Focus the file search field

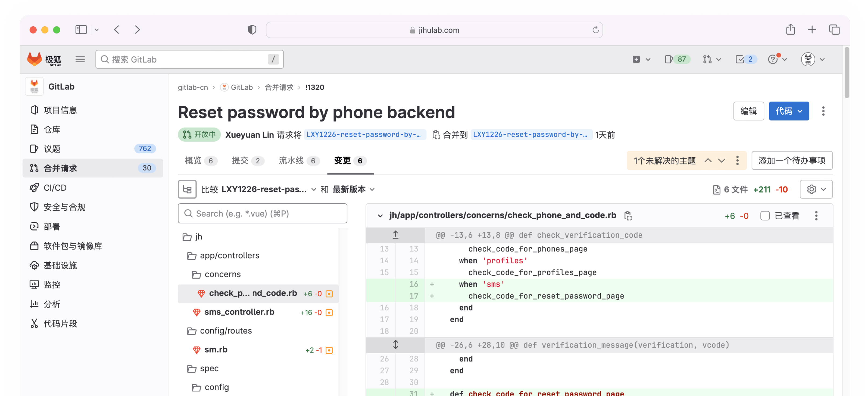pos(262,214)
